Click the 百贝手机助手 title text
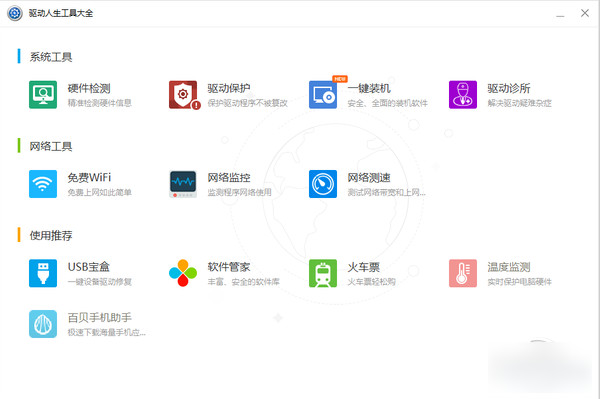The width and height of the screenshot is (600, 399). (x=99, y=318)
